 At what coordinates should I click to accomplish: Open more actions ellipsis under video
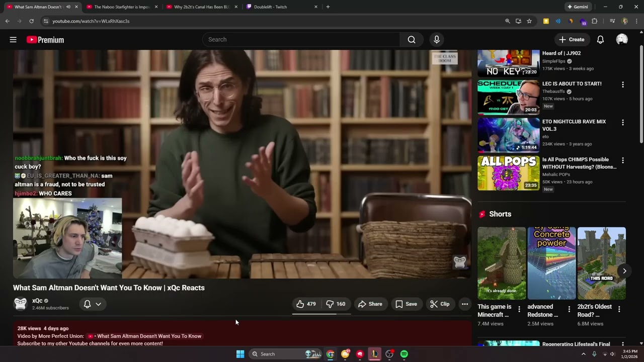click(465, 304)
